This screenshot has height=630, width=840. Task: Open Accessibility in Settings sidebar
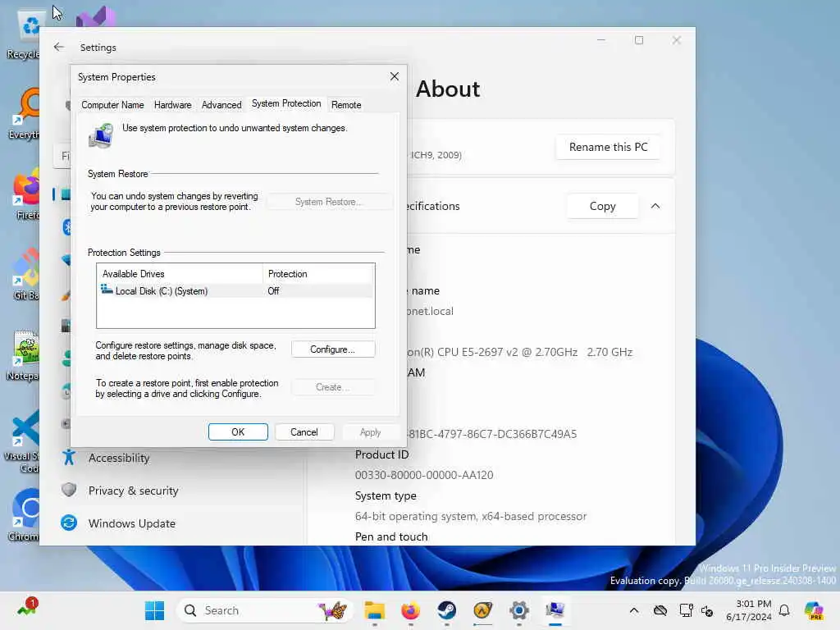(119, 458)
